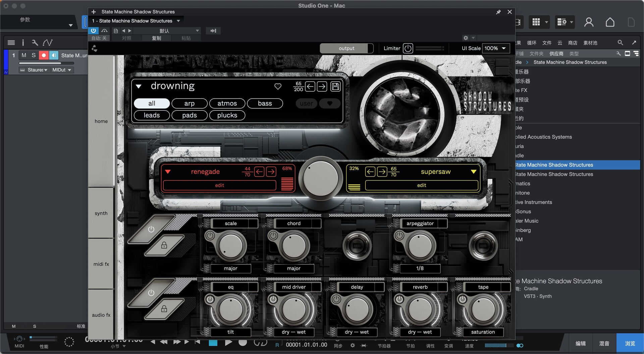Screen dimensions: 644x354
Task: Select the highlighted State Machine Shadow Structures browser item
Action: pos(578,165)
